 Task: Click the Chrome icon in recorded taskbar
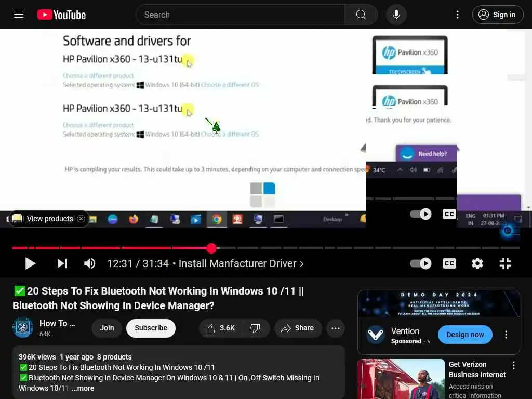[217, 219]
